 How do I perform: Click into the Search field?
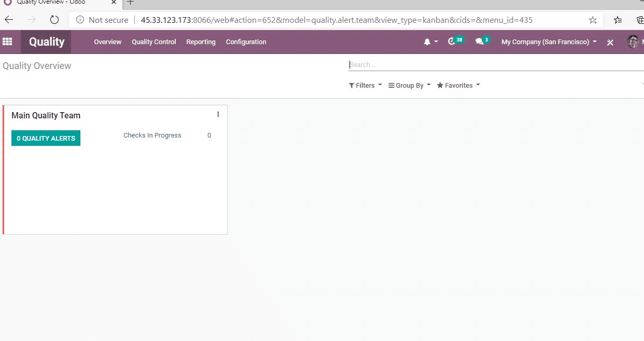[496, 65]
